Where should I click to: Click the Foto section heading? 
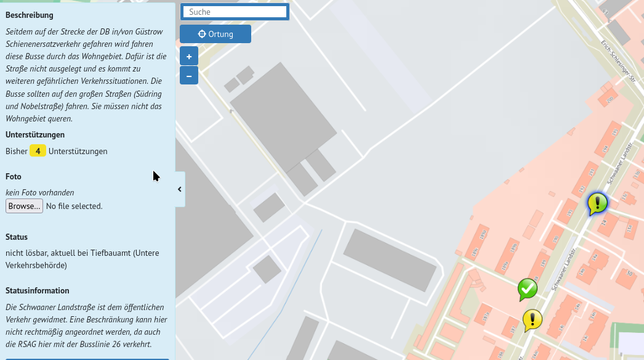(x=14, y=176)
